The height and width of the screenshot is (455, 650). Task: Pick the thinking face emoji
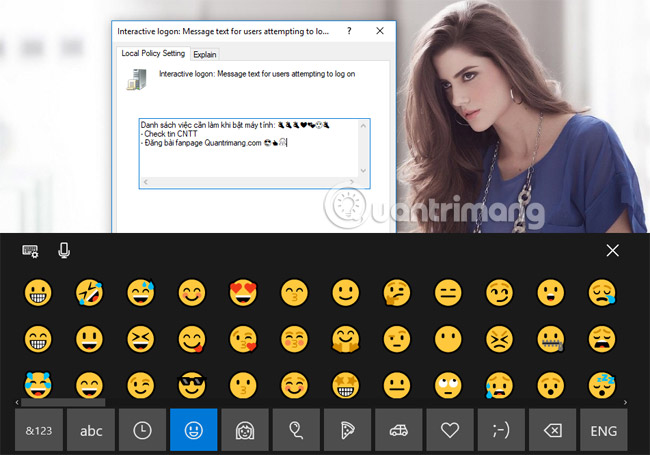[397, 292]
